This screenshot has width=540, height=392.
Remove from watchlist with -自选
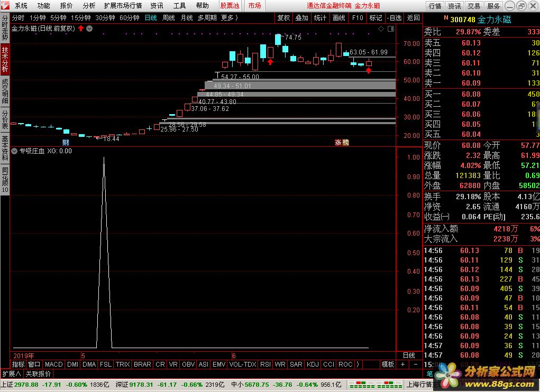click(x=395, y=17)
